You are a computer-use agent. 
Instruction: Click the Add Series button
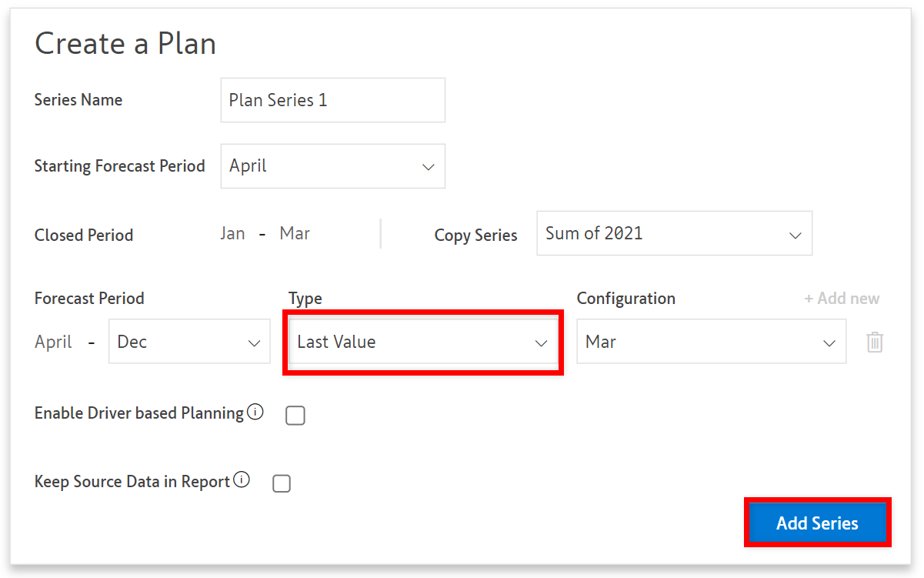[x=817, y=523]
